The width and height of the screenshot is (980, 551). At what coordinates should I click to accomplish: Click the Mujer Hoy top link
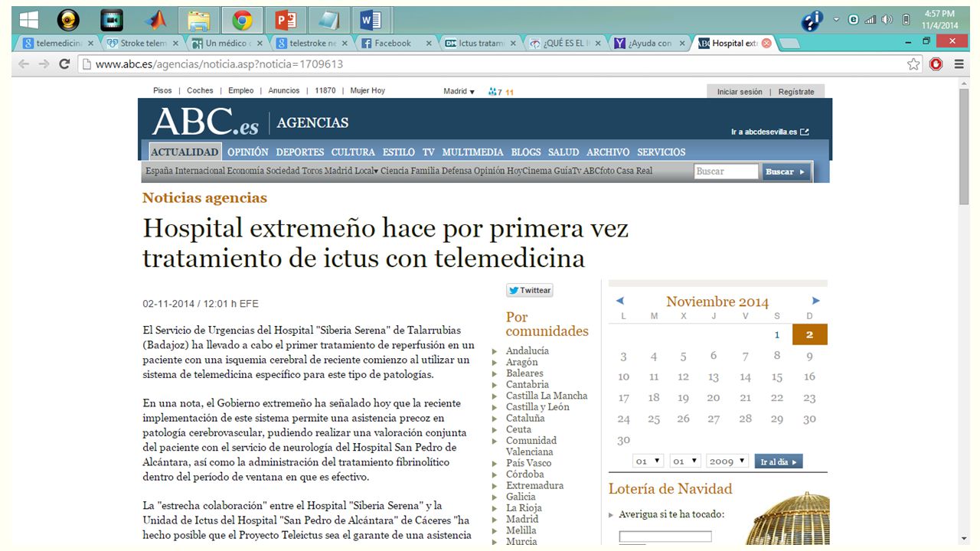[x=367, y=91]
